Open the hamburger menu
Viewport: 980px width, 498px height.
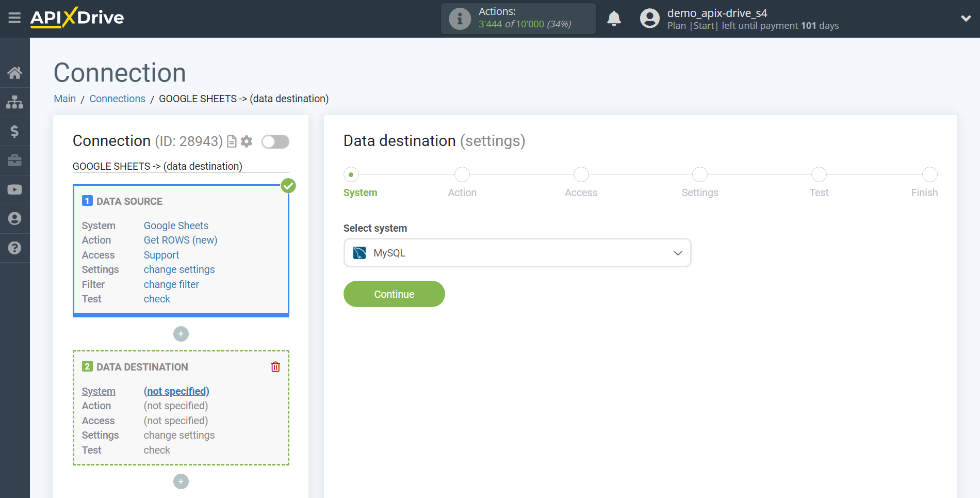pyautogui.click(x=14, y=18)
